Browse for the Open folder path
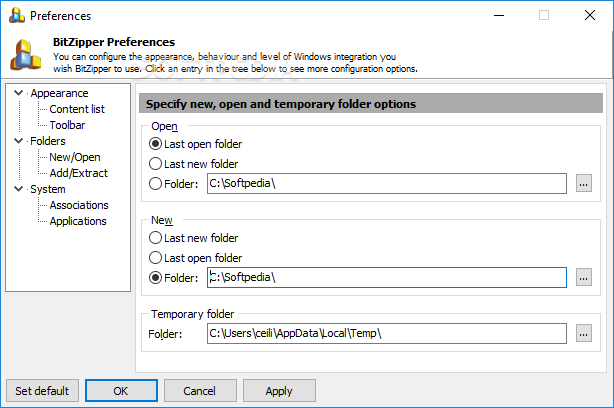 [x=583, y=183]
